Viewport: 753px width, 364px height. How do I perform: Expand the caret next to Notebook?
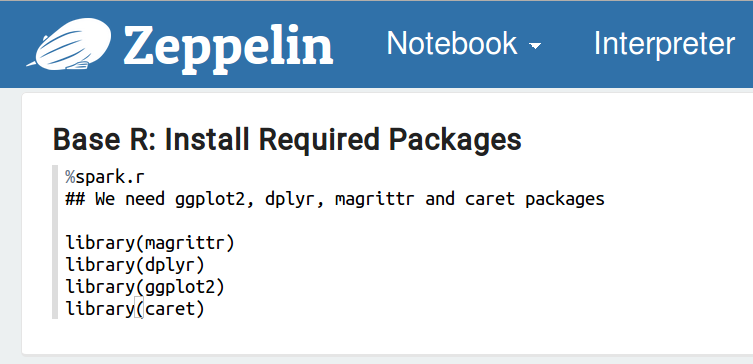(535, 46)
